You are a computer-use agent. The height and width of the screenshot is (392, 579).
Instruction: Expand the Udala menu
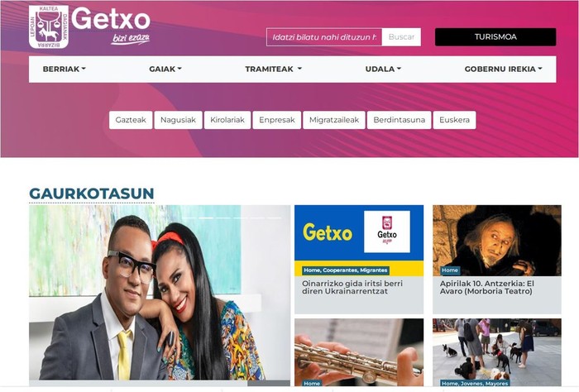click(383, 69)
